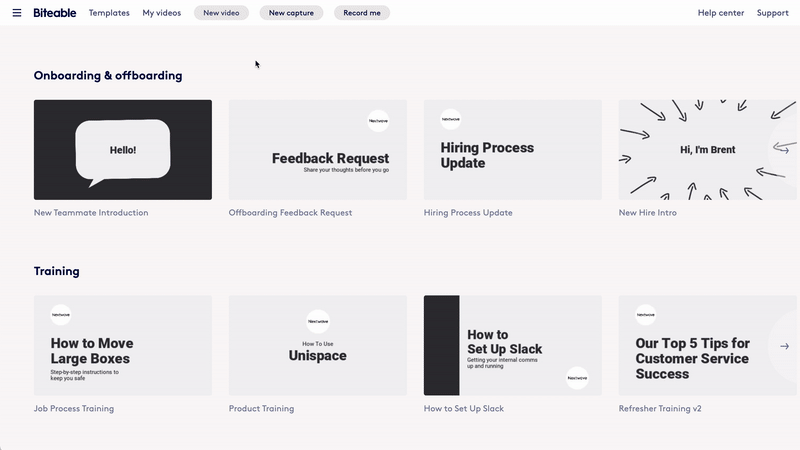Image resolution: width=800 pixels, height=450 pixels.
Task: Pick the How to Set Up Slack thumbnail
Action: (x=512, y=345)
